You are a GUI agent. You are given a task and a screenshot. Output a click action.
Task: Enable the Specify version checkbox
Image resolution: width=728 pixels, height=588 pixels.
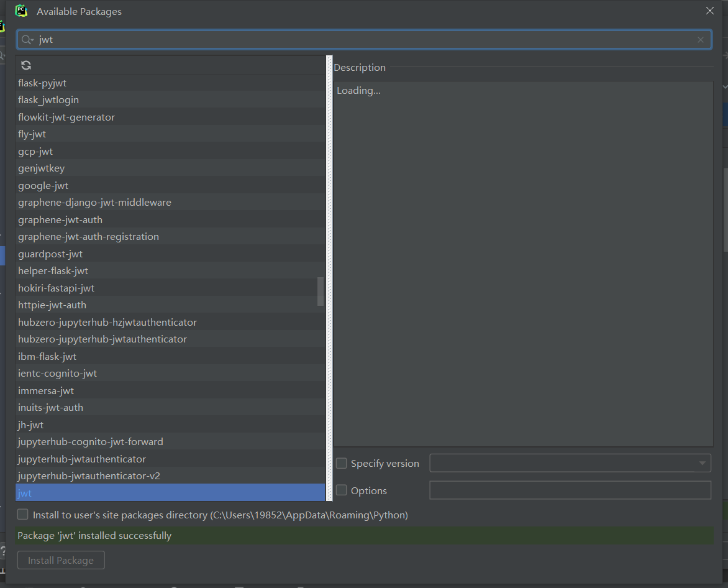coord(341,463)
